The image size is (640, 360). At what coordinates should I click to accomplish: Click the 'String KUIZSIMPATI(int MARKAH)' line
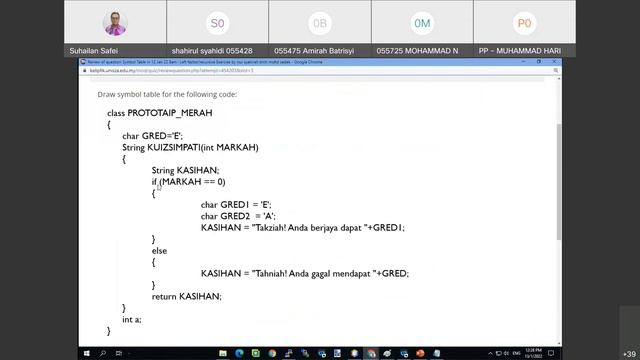tap(190, 147)
